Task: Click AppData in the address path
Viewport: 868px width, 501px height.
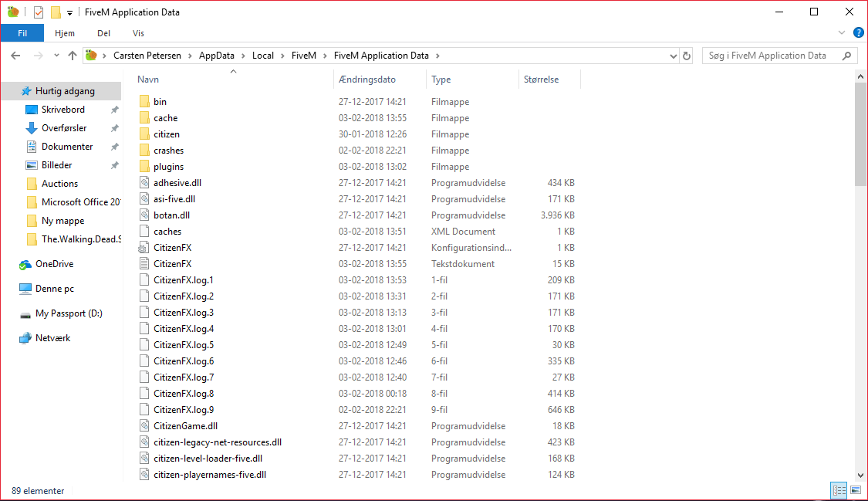Action: point(217,56)
